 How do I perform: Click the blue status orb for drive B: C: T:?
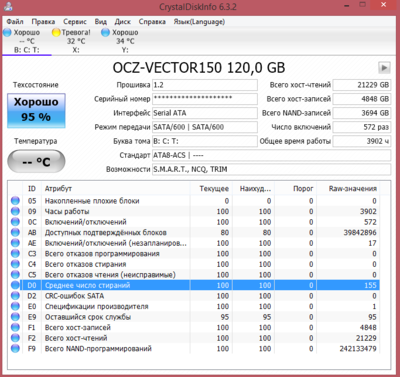(x=7, y=32)
